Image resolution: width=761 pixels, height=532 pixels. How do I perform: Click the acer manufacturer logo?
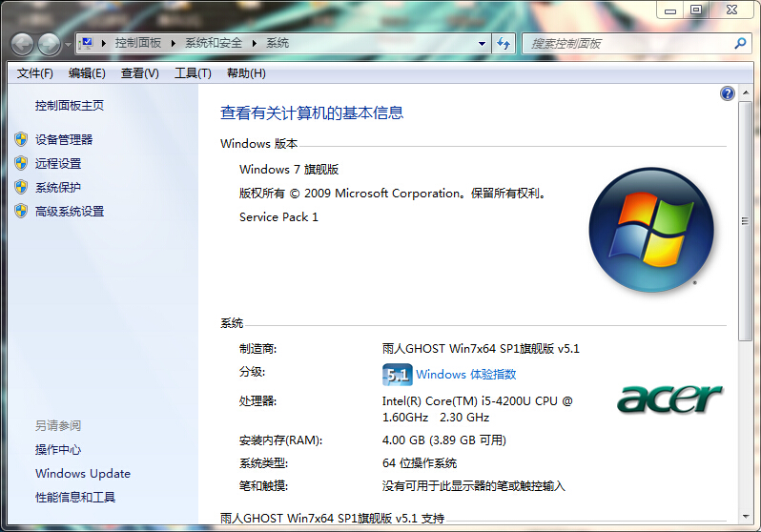(669, 399)
